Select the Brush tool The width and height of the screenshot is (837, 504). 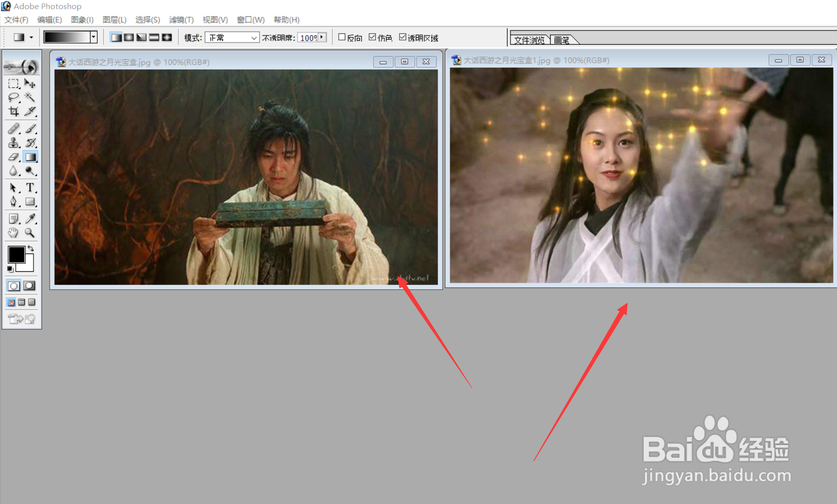tap(30, 129)
